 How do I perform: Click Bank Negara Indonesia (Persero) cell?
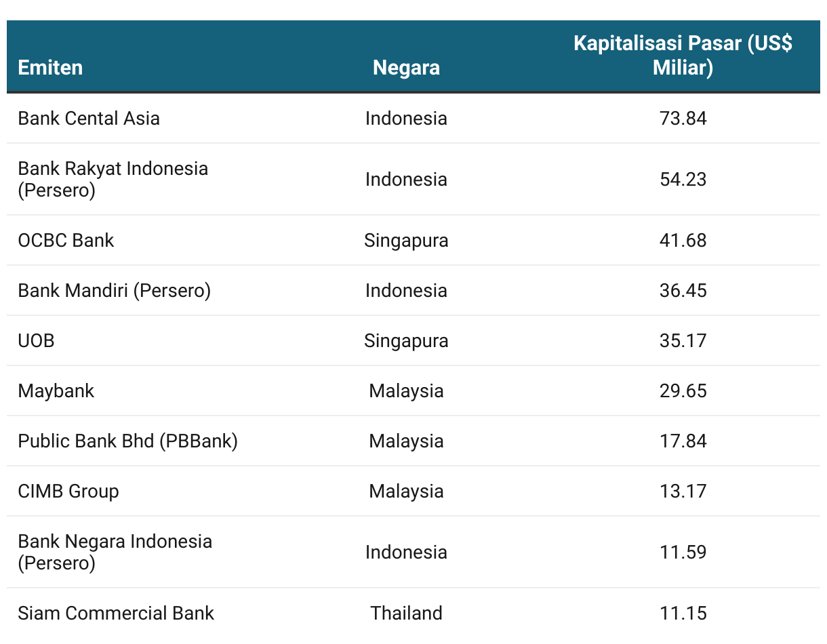[115, 552]
